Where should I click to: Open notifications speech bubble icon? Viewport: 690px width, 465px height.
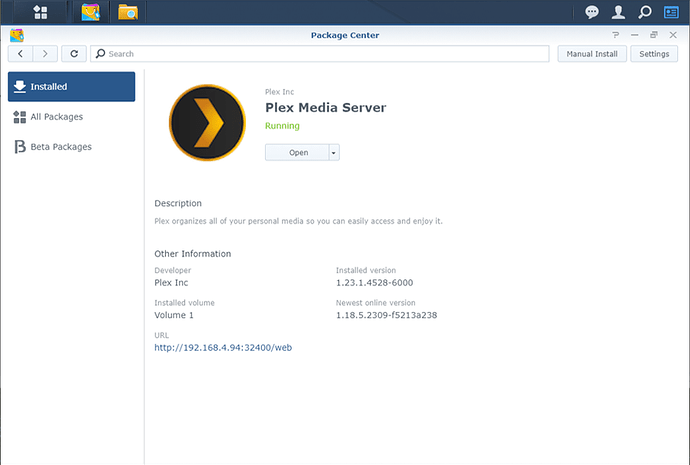591,12
